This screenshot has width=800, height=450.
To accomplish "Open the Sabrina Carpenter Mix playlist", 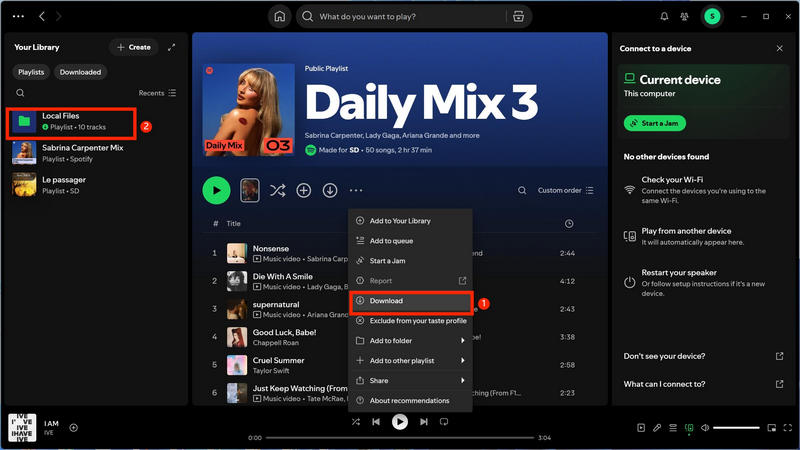I will click(95, 153).
